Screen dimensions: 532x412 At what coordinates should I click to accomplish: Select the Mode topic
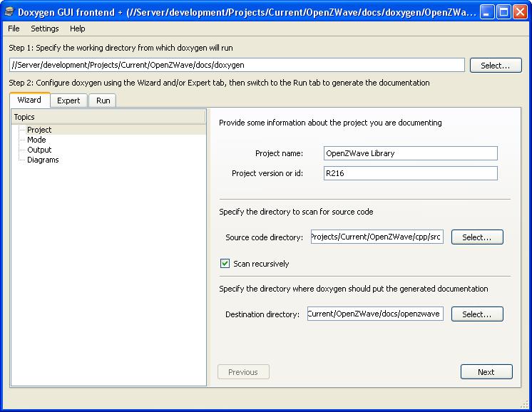click(x=36, y=140)
